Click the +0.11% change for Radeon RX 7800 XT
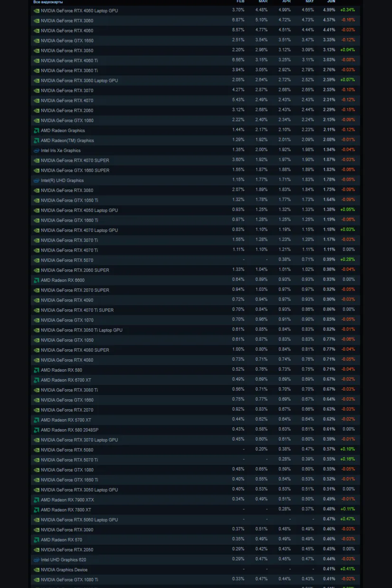 point(347,509)
